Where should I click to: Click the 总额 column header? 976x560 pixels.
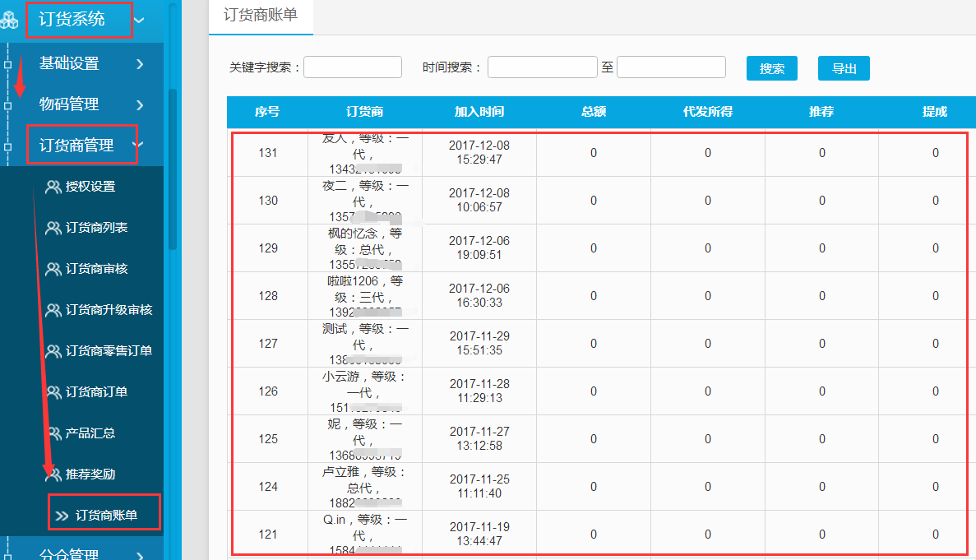click(593, 112)
